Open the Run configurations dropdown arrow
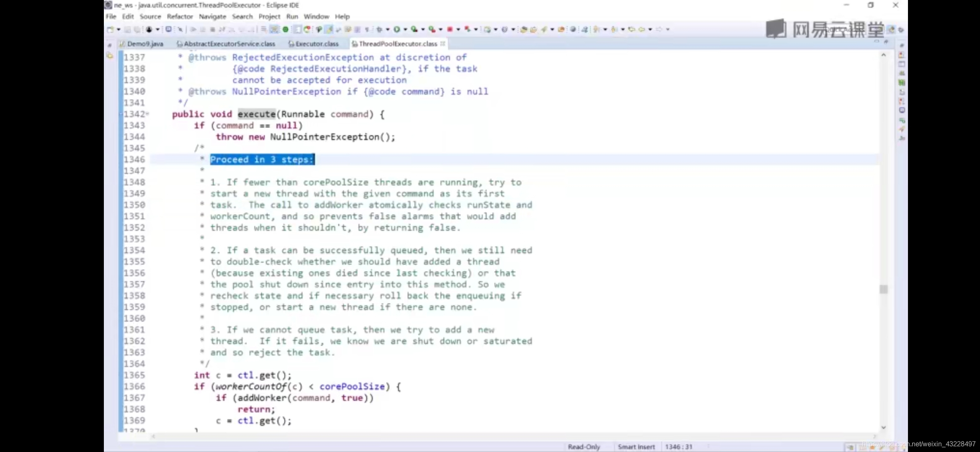The image size is (980, 452). click(405, 29)
